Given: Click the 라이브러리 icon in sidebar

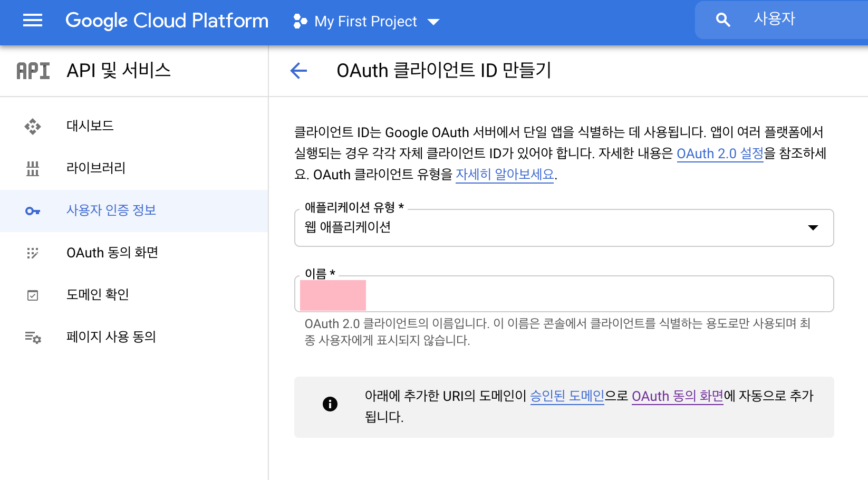Looking at the screenshot, I should point(33,169).
